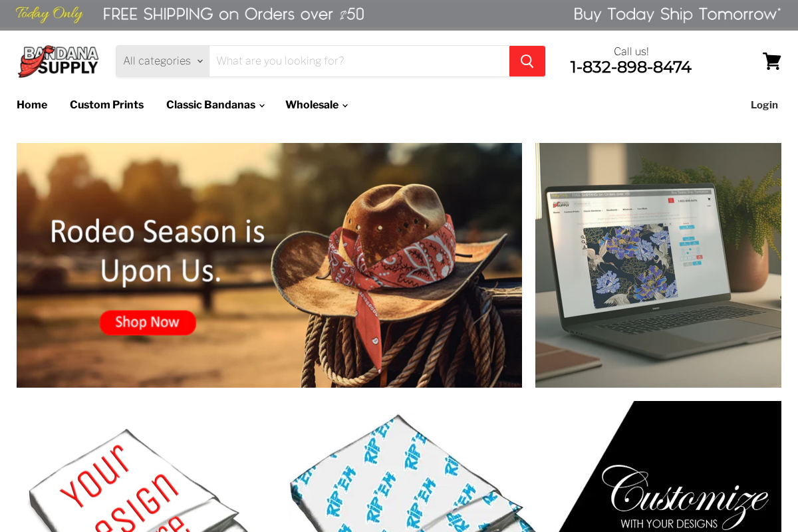The width and height of the screenshot is (798, 532).
Task: Expand the Wholesale menu
Action: [x=317, y=105]
